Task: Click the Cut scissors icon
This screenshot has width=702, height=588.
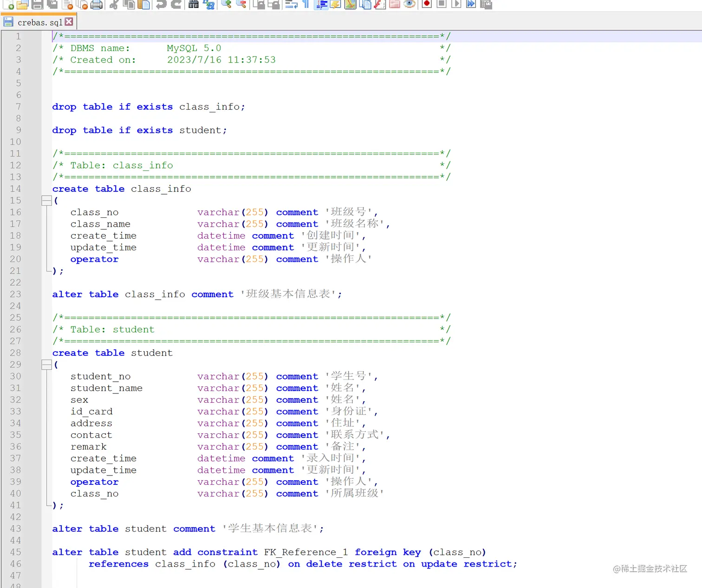Action: coord(114,4)
